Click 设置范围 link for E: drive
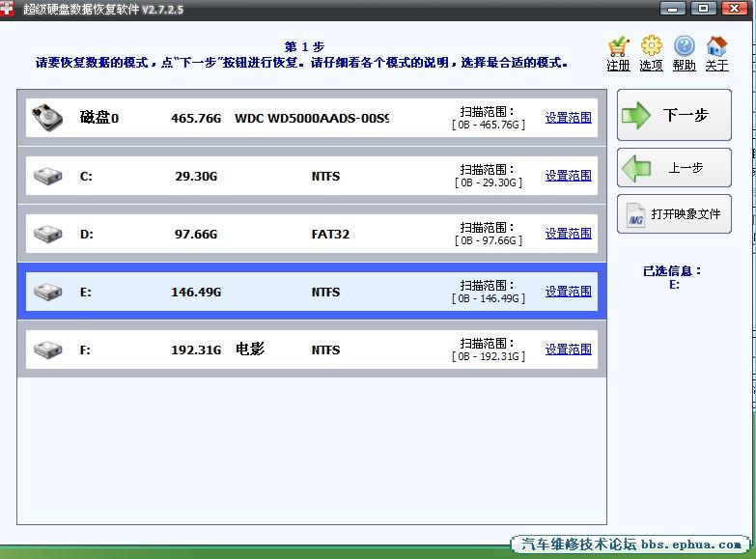756x559 pixels. click(x=569, y=291)
